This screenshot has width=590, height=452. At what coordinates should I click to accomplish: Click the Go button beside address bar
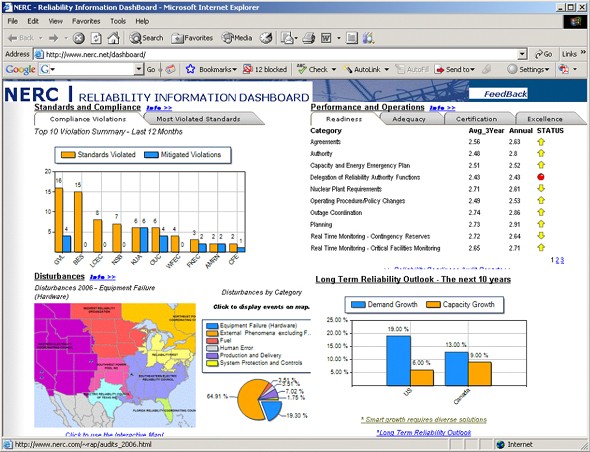point(543,54)
